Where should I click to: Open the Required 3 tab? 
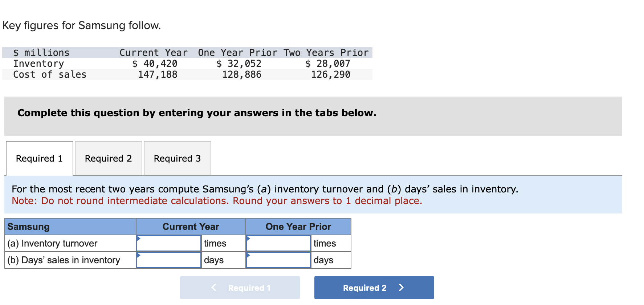coord(177,158)
